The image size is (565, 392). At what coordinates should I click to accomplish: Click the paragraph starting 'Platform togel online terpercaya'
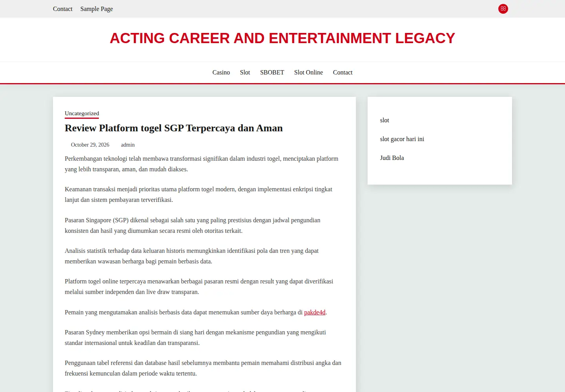(x=204, y=287)
